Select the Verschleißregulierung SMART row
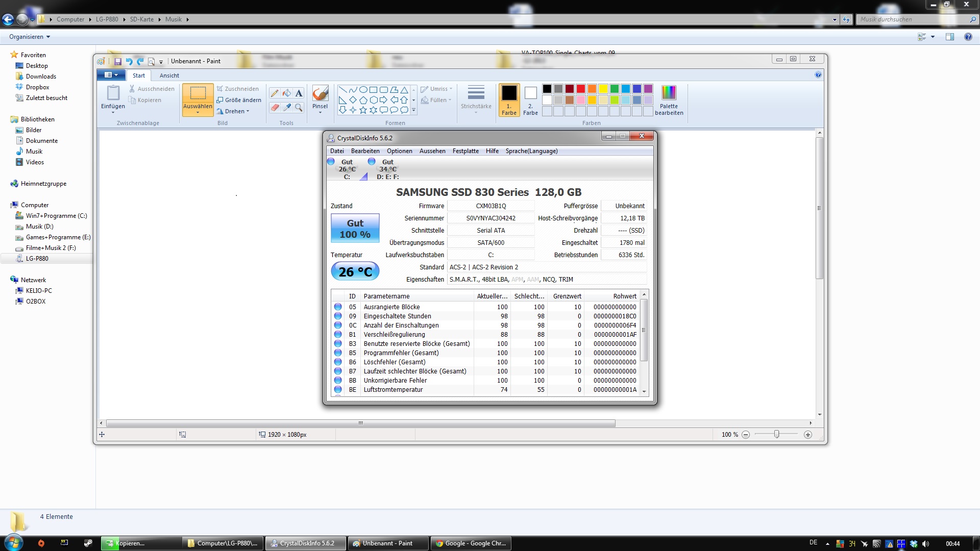Screen dimensions: 980x551 click(x=486, y=335)
